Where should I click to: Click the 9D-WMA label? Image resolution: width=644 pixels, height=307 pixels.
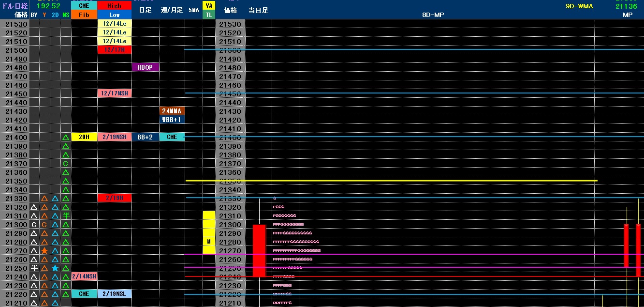pos(579,6)
